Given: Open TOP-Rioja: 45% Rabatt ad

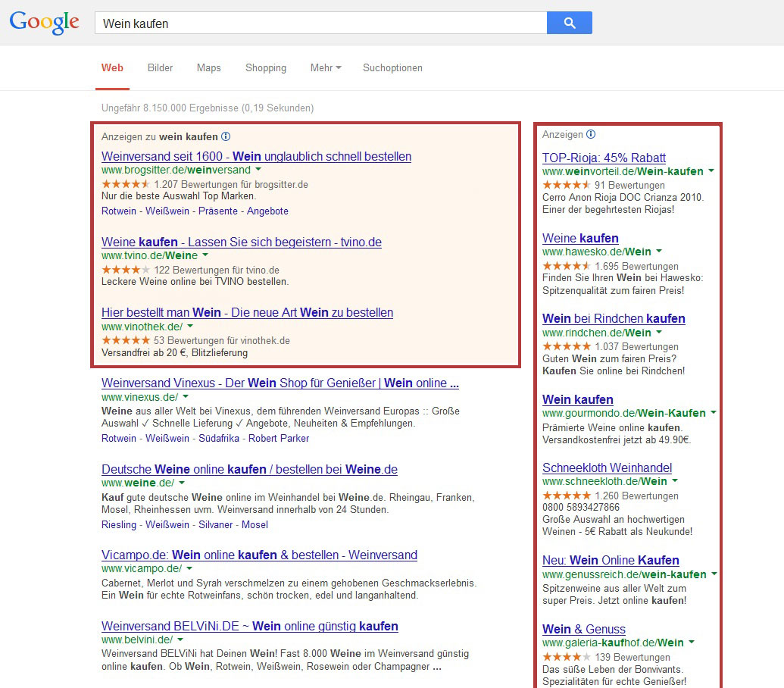Looking at the screenshot, I should coord(604,158).
